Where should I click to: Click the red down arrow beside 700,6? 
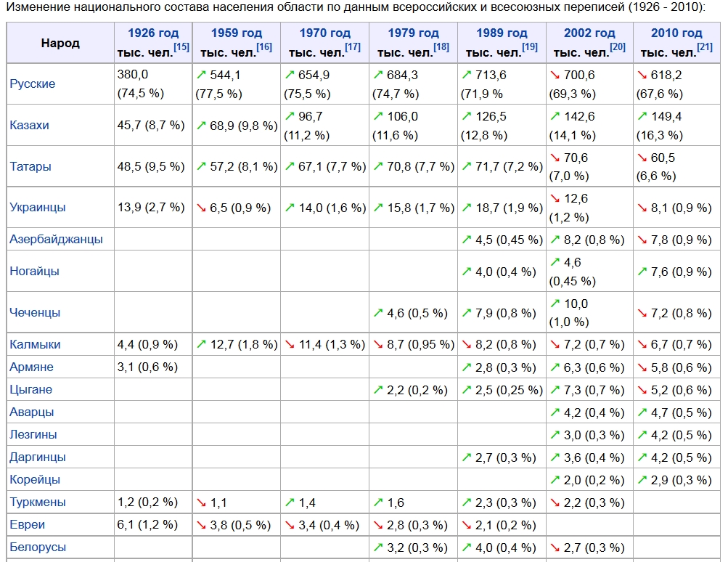(x=555, y=75)
